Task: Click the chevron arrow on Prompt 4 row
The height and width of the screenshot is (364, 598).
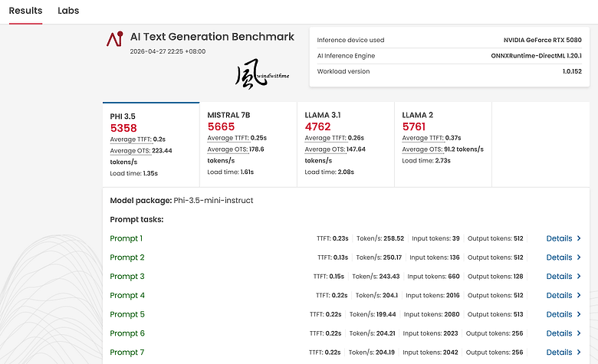Action: pos(579,295)
